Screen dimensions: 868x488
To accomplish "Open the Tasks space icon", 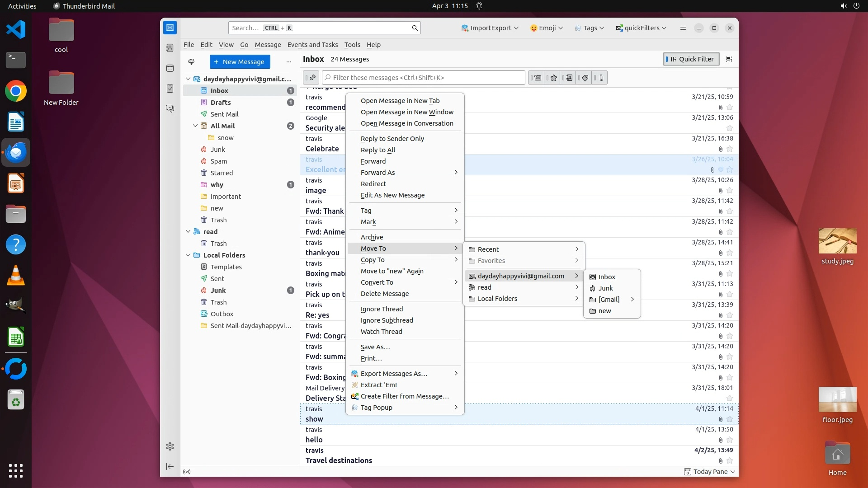I will pos(170,89).
